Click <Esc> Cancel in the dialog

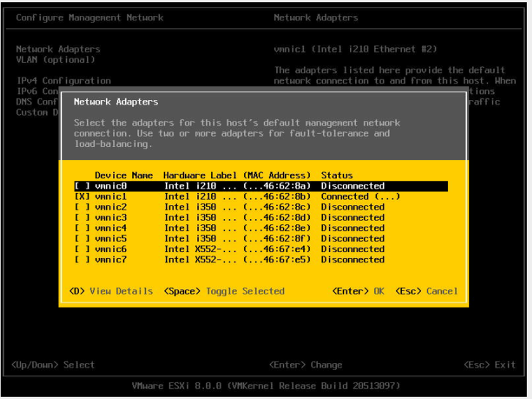(x=427, y=291)
